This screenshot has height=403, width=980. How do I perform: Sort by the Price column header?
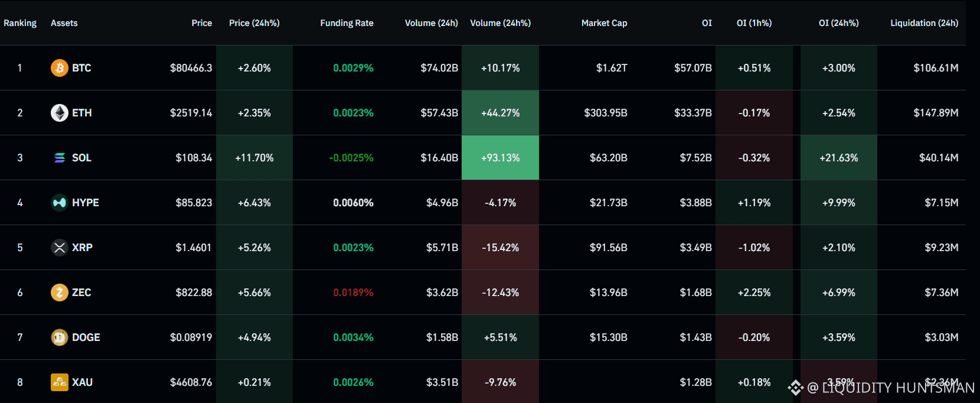(202, 23)
